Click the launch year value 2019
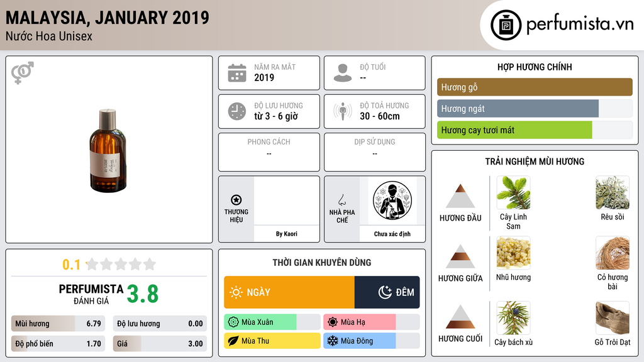The image size is (644, 362). click(264, 77)
